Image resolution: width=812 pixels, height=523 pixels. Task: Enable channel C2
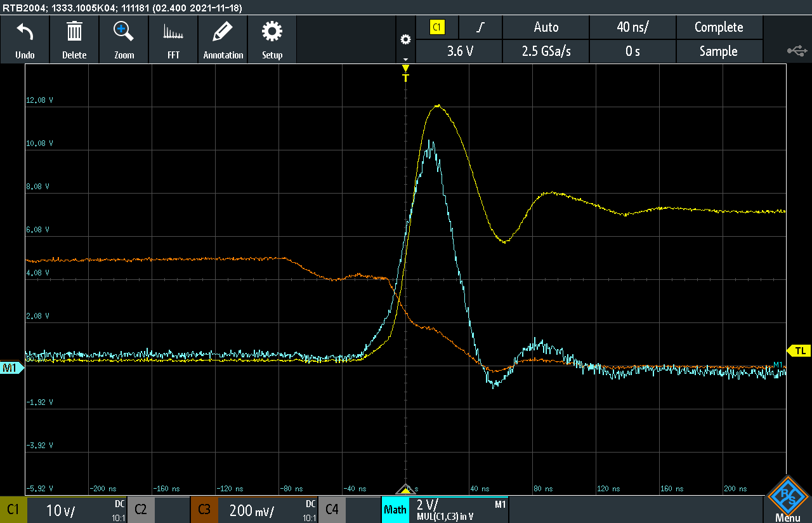point(141,510)
